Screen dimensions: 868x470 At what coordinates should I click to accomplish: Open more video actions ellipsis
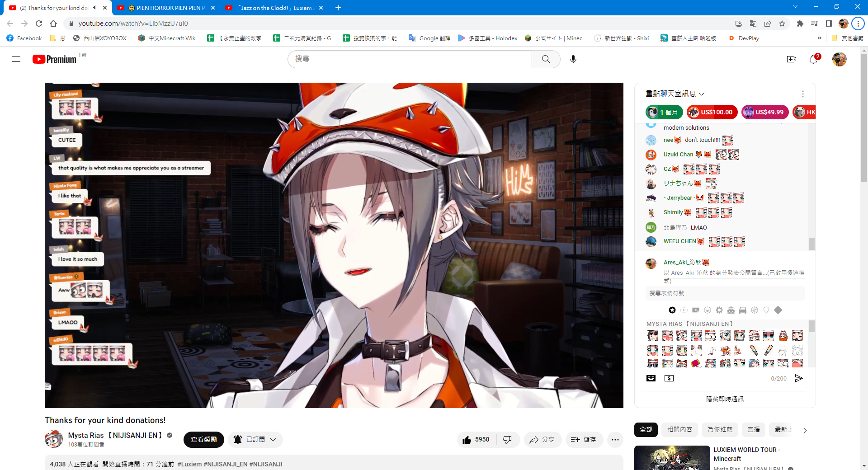tap(615, 439)
